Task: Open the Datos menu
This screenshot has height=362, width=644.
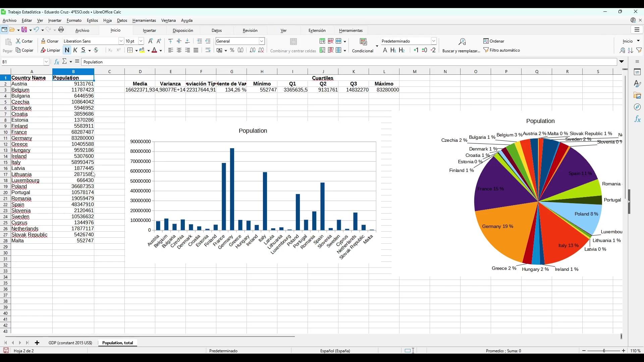Action: [122, 20]
